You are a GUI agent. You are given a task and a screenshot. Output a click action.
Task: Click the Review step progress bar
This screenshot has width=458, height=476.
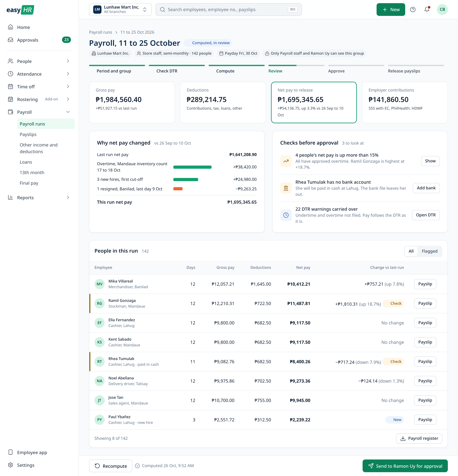[296, 65]
